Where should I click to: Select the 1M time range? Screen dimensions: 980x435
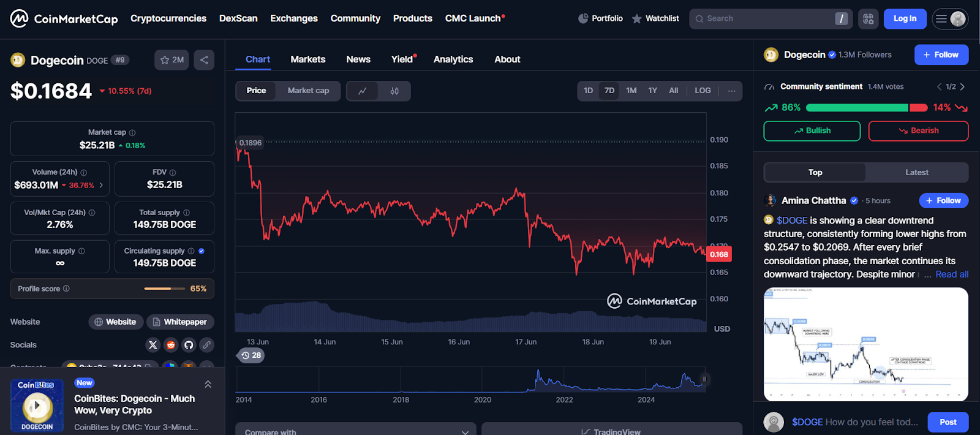(631, 91)
